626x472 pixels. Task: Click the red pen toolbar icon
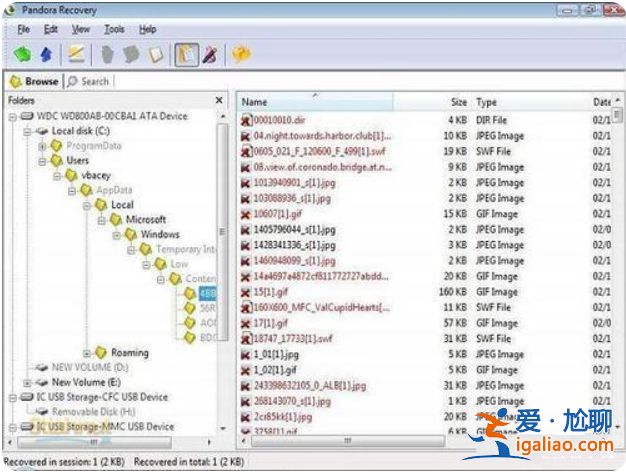(x=210, y=54)
